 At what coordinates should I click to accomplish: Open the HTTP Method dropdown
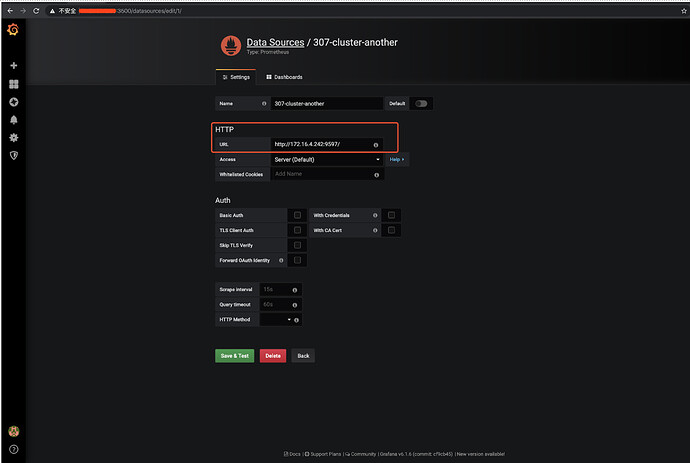coord(275,320)
